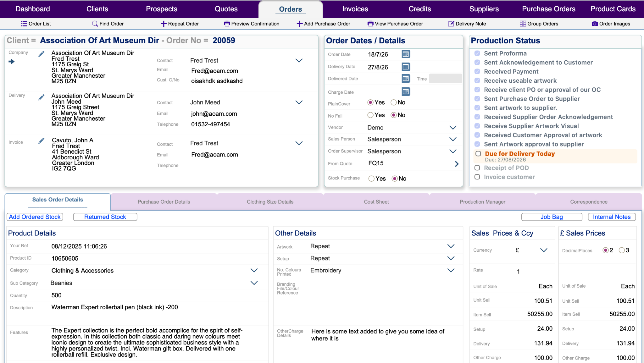
Task: Open the Job Bag
Action: 552,217
